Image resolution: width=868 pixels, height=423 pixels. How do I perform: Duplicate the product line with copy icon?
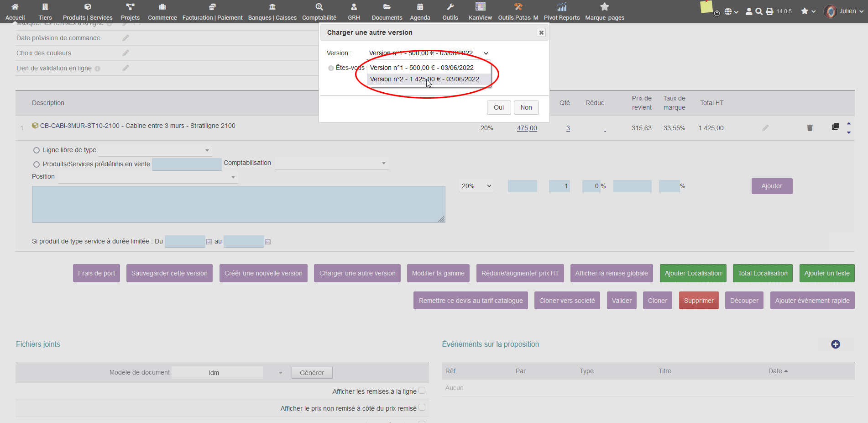(x=835, y=127)
